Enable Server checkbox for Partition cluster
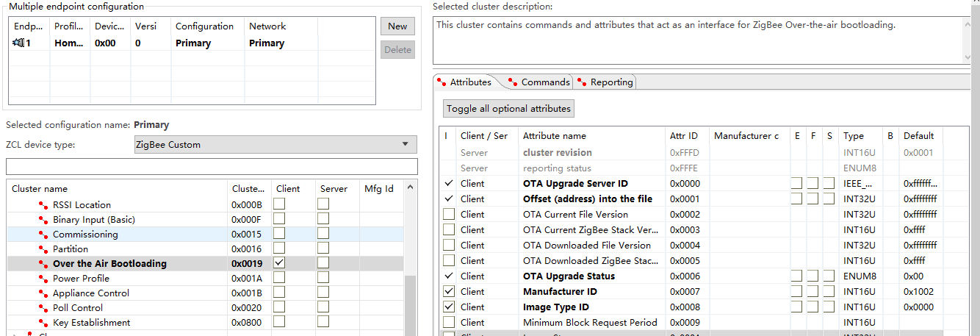The width and height of the screenshot is (980, 336). coord(323,248)
